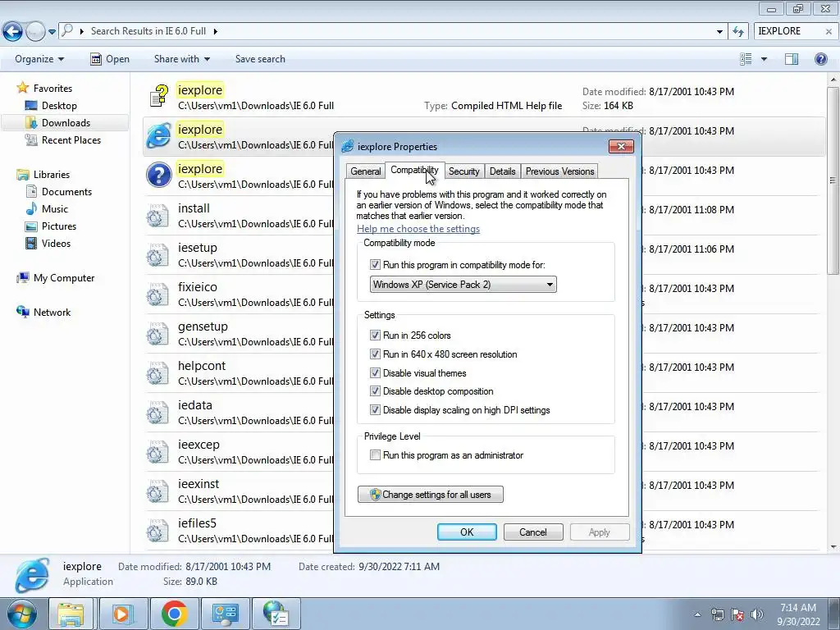Select My Computer in the navigation pane

[64, 278]
